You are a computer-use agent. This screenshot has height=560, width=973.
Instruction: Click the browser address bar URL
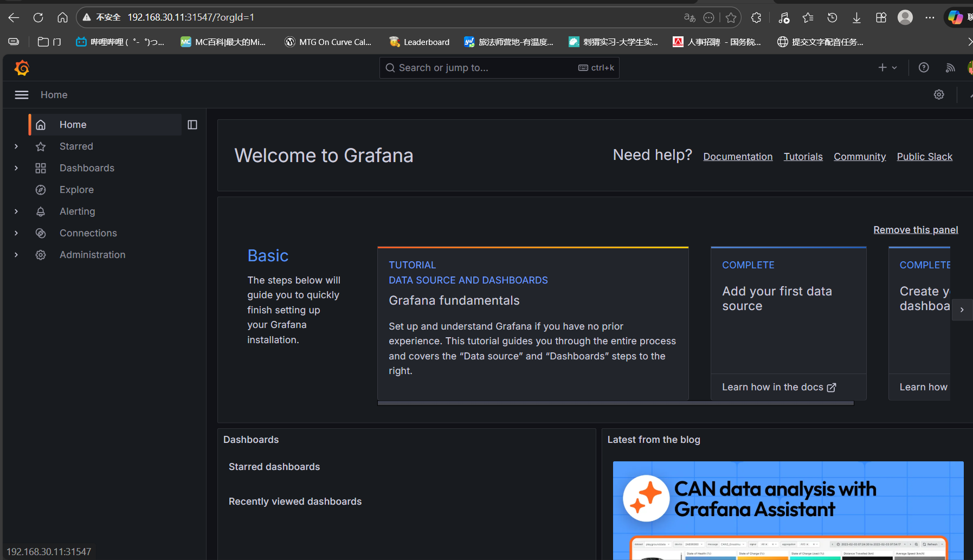pos(191,17)
